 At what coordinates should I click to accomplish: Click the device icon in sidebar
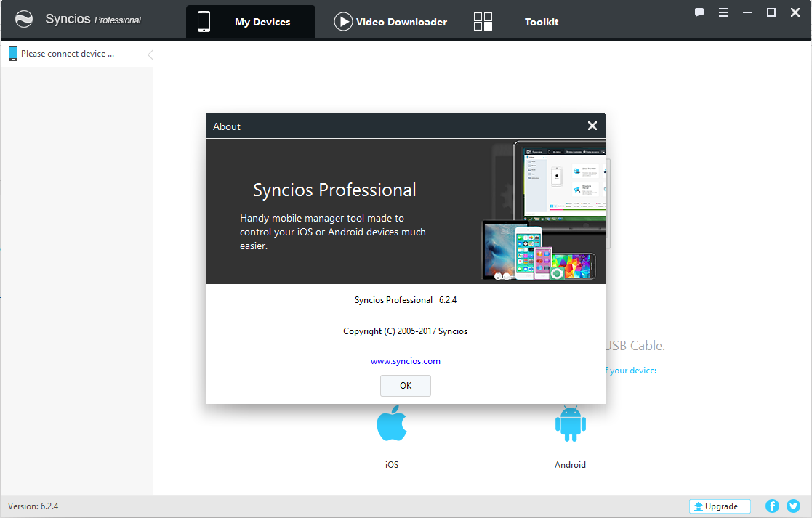13,54
